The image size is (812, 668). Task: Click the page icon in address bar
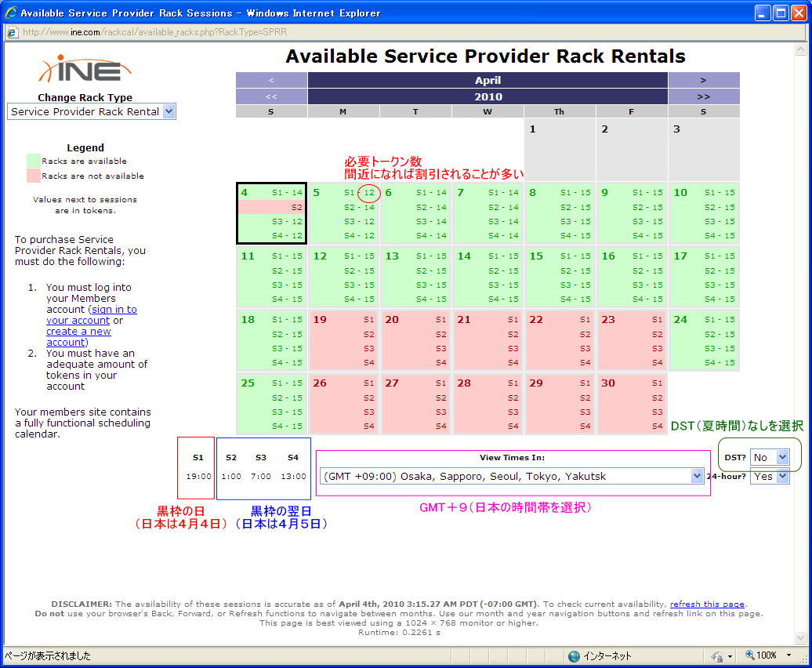click(13, 32)
